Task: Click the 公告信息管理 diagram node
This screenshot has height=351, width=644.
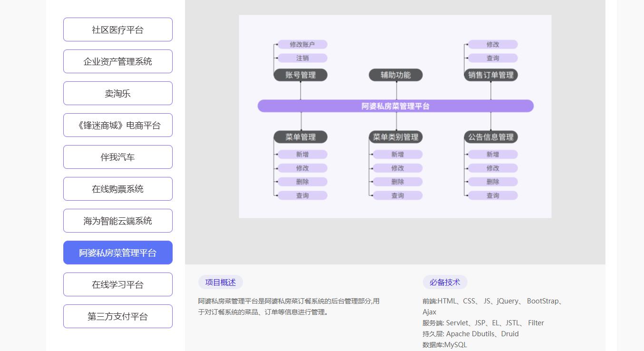Action: (x=491, y=137)
